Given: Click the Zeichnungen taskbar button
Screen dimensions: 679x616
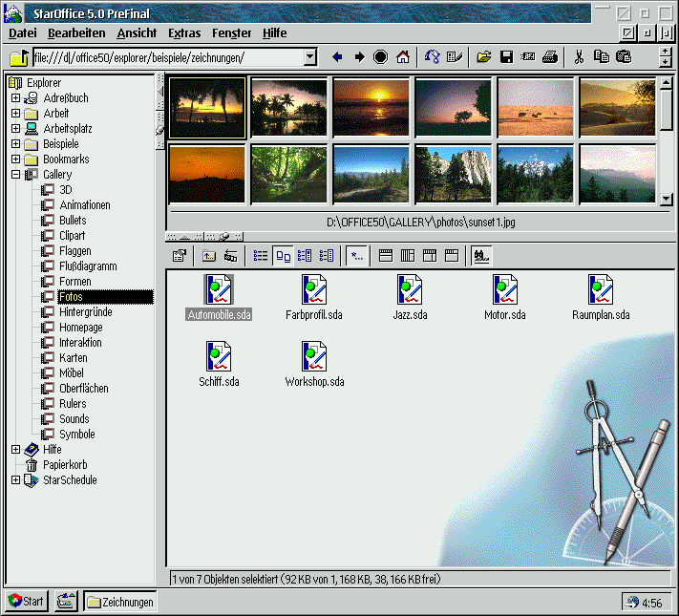Looking at the screenshot, I should click(120, 602).
